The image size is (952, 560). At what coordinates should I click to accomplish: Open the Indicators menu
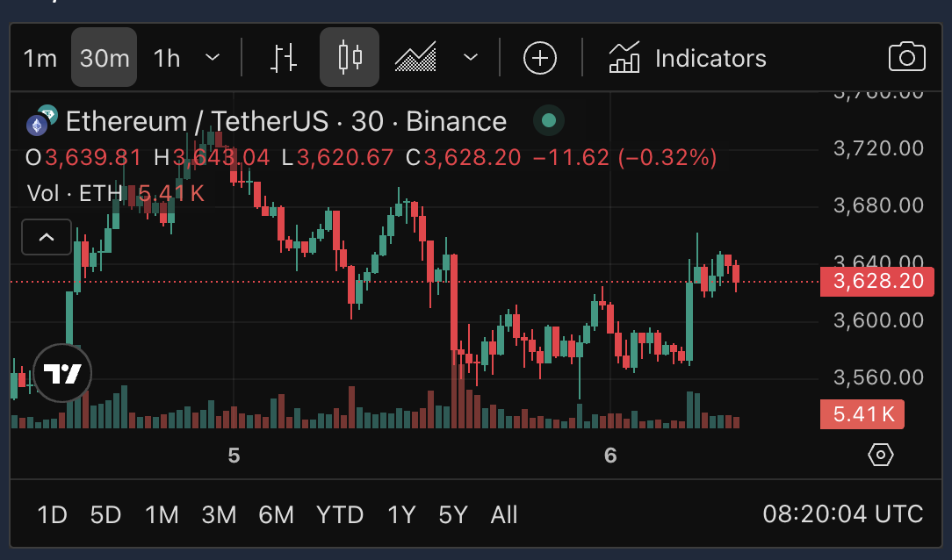click(x=688, y=58)
